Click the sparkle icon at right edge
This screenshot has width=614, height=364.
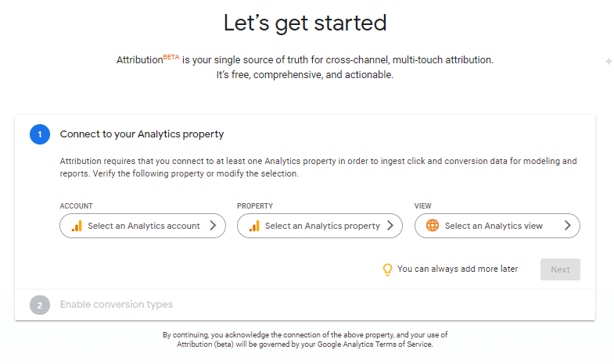tap(609, 61)
